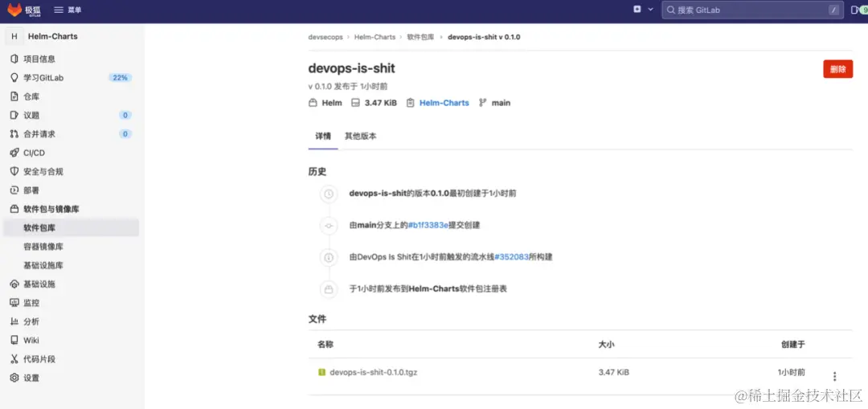
Task: Click the 监控 monitor icon
Action: pos(14,303)
